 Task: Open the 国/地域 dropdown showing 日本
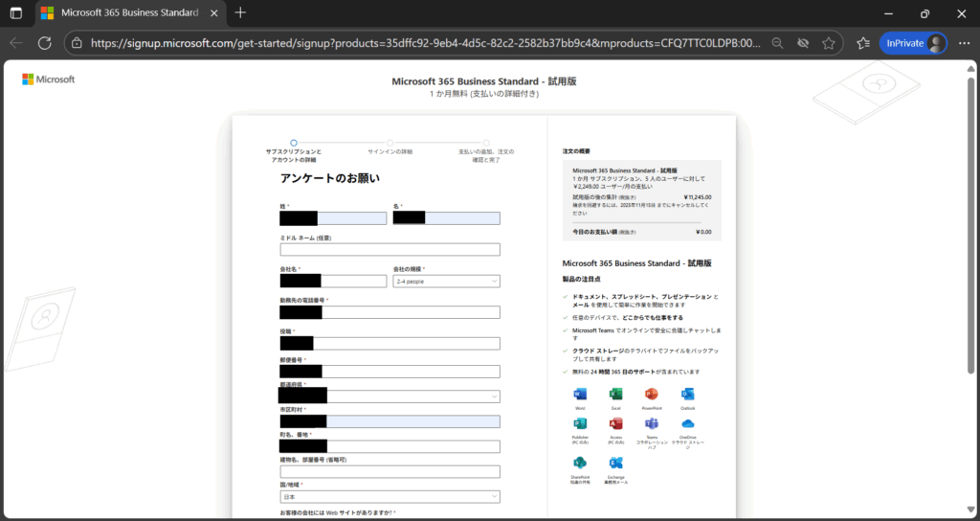[x=390, y=497]
